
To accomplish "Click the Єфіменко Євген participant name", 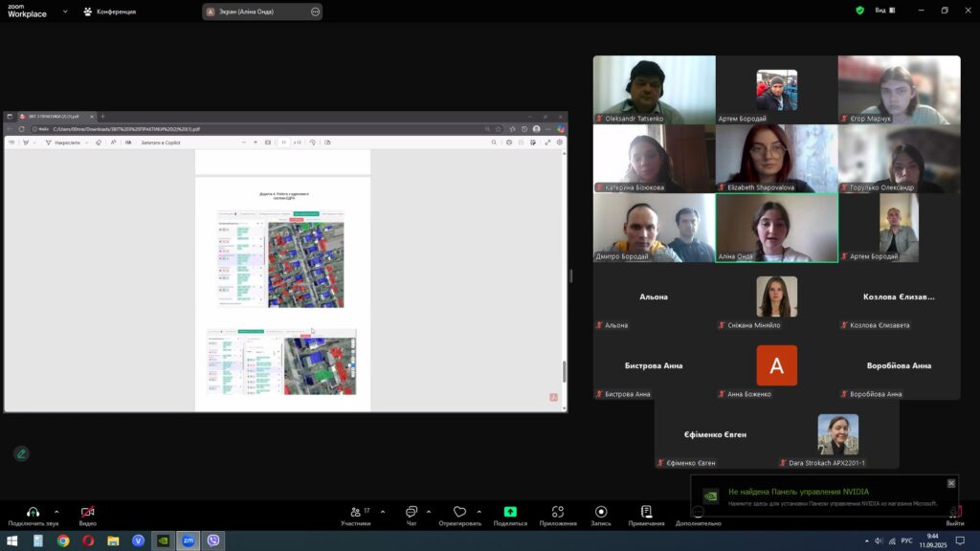I will [x=715, y=434].
